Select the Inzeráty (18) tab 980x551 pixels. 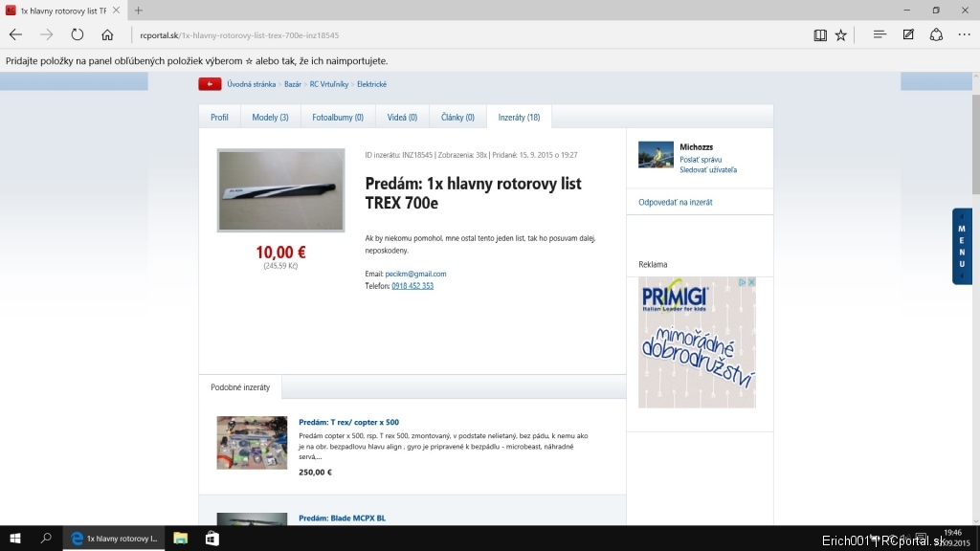pos(519,117)
